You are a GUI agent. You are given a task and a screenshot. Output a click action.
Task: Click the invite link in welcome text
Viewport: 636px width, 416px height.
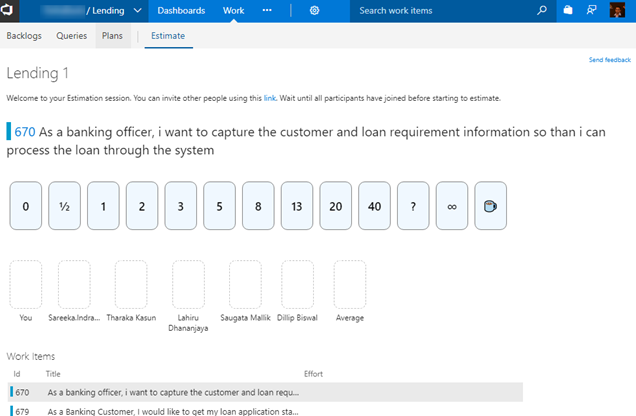pyautogui.click(x=270, y=98)
